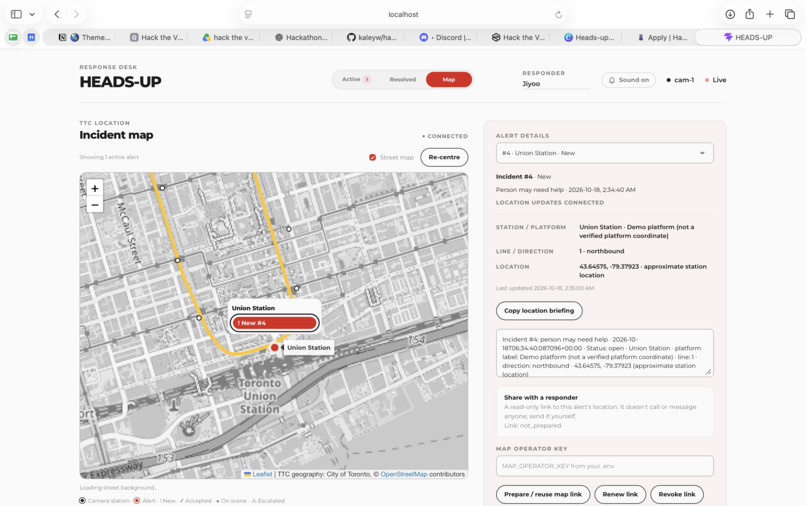Screen dimensions: 806x506
Task: Re-centre the incident map
Action: click(x=444, y=157)
